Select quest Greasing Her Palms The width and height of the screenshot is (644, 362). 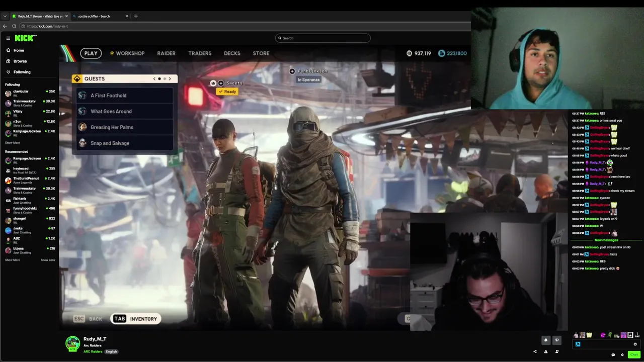pyautogui.click(x=125, y=127)
